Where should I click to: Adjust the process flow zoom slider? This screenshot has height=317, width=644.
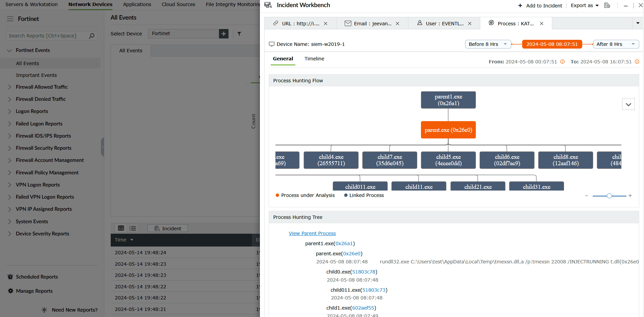pyautogui.click(x=609, y=196)
